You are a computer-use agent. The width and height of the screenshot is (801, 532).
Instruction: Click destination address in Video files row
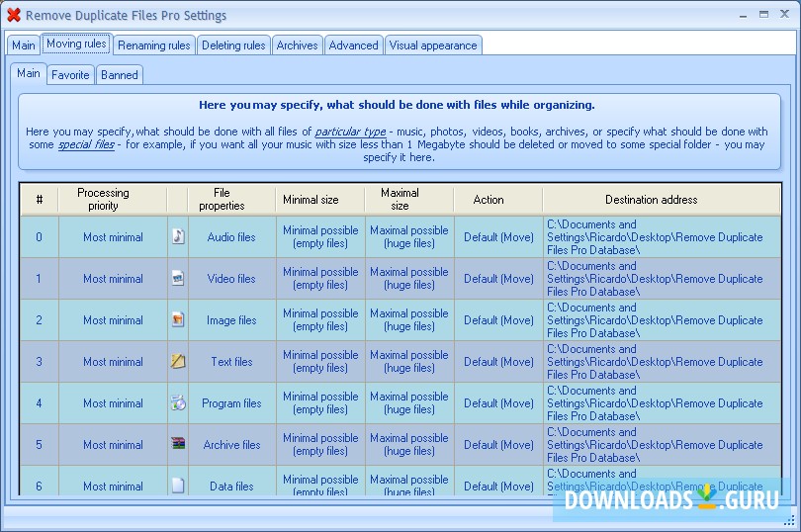tap(662, 279)
